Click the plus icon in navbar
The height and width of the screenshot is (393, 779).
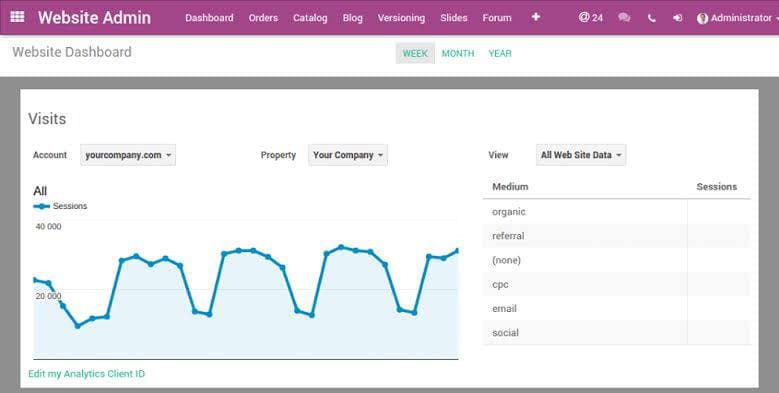[x=536, y=17]
